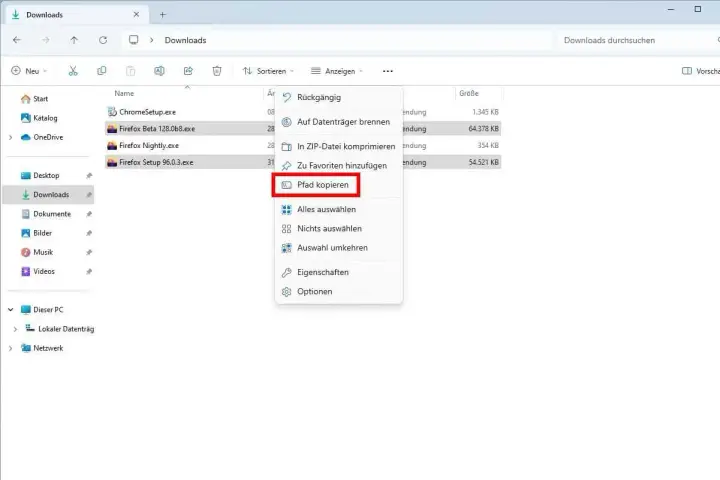Click the chevron before Downloads in address bar
720x480 pixels.
tap(152, 40)
